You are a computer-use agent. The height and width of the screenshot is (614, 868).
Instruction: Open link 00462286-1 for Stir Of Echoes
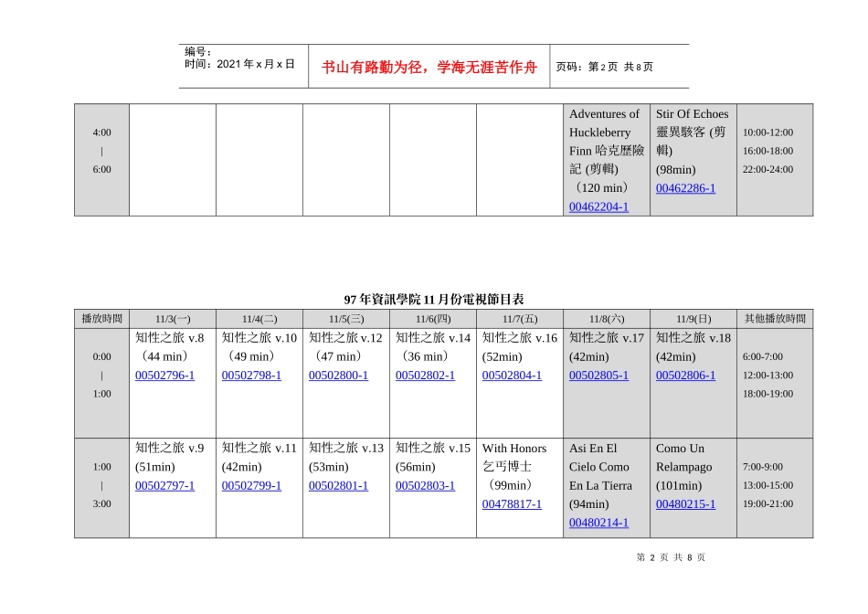pyautogui.click(x=685, y=188)
